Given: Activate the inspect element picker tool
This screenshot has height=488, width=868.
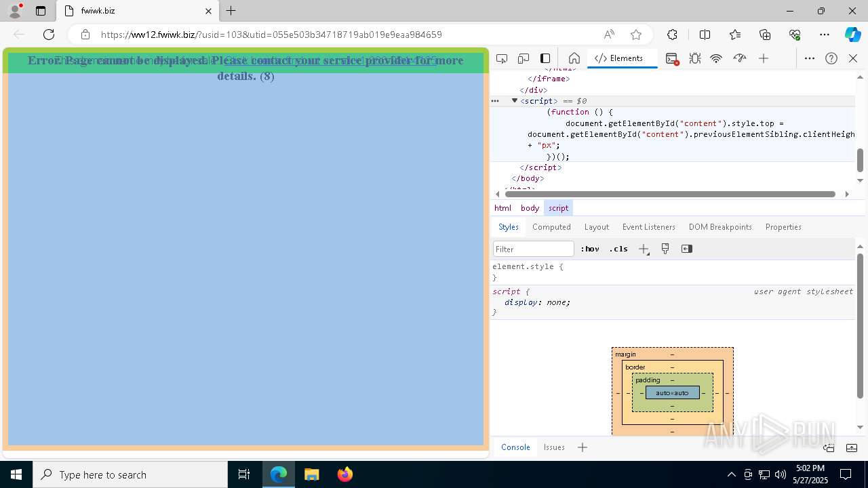Looking at the screenshot, I should coord(502,58).
